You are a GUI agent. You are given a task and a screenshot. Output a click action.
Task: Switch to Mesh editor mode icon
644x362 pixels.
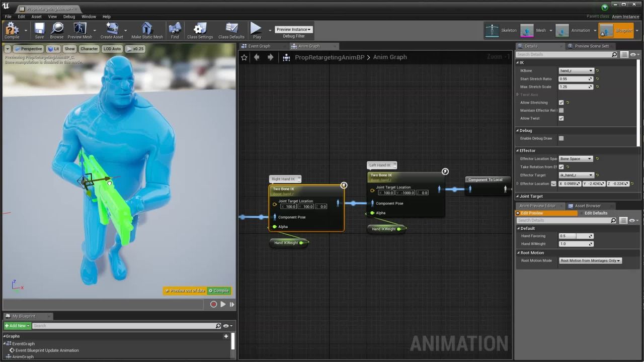click(x=527, y=31)
